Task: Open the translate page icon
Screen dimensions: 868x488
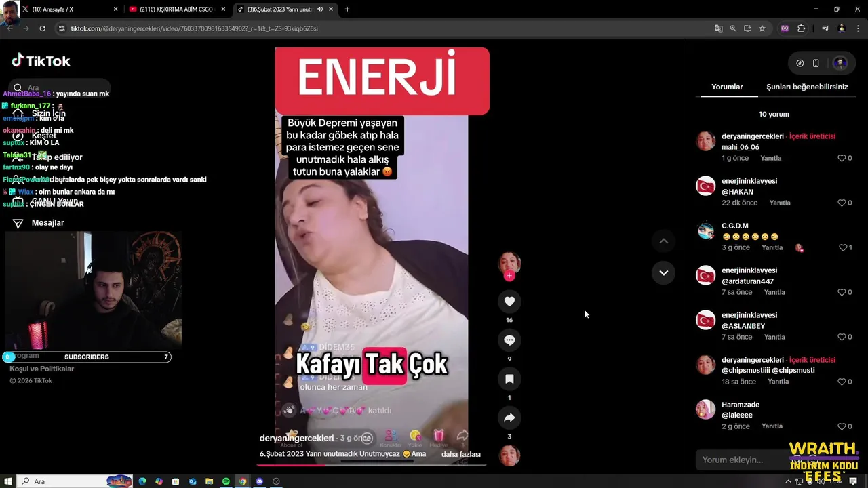Action: [x=718, y=28]
